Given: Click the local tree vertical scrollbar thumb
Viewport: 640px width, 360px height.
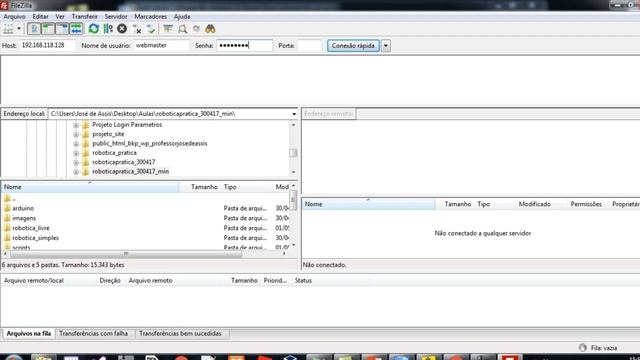Looking at the screenshot, I should point(293,153).
